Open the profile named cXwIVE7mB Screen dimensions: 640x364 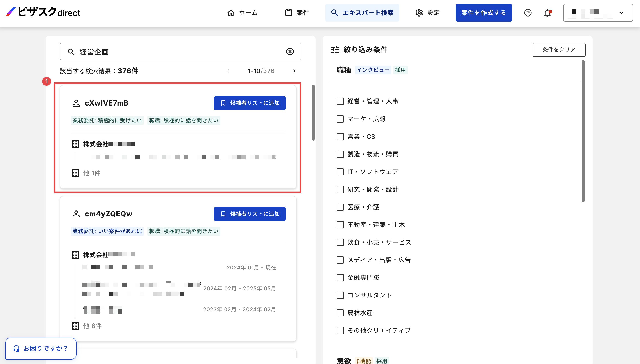[107, 103]
